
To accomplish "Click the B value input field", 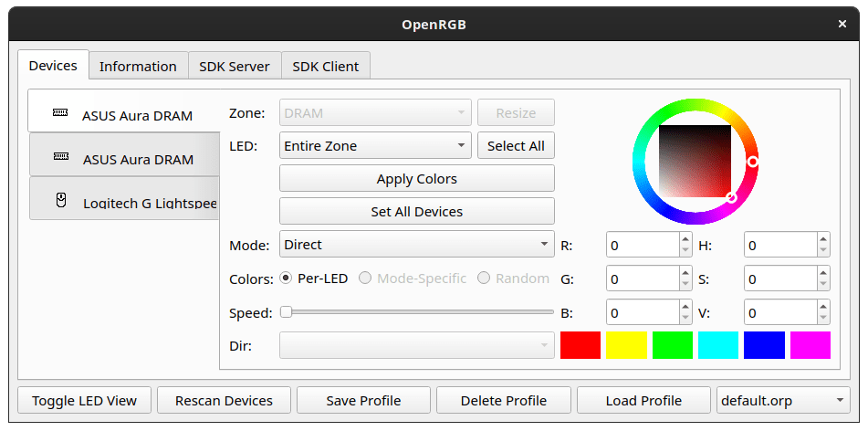I will (x=643, y=312).
